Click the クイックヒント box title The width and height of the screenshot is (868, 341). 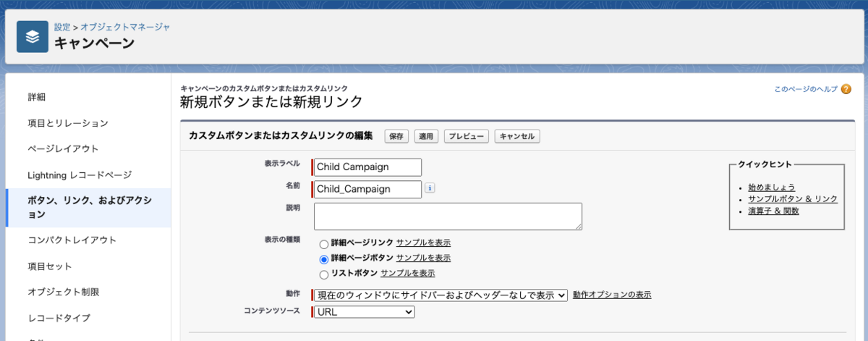coord(765,165)
